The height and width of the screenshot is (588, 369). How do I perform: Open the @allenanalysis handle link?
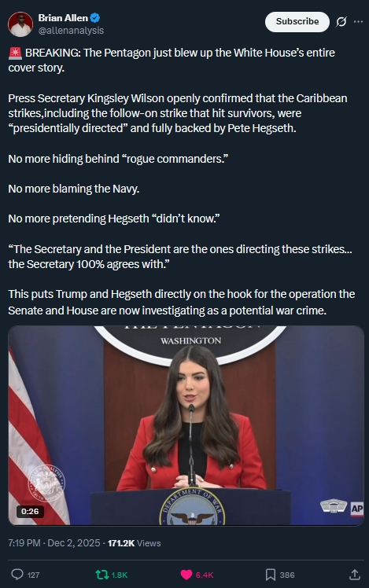click(71, 31)
